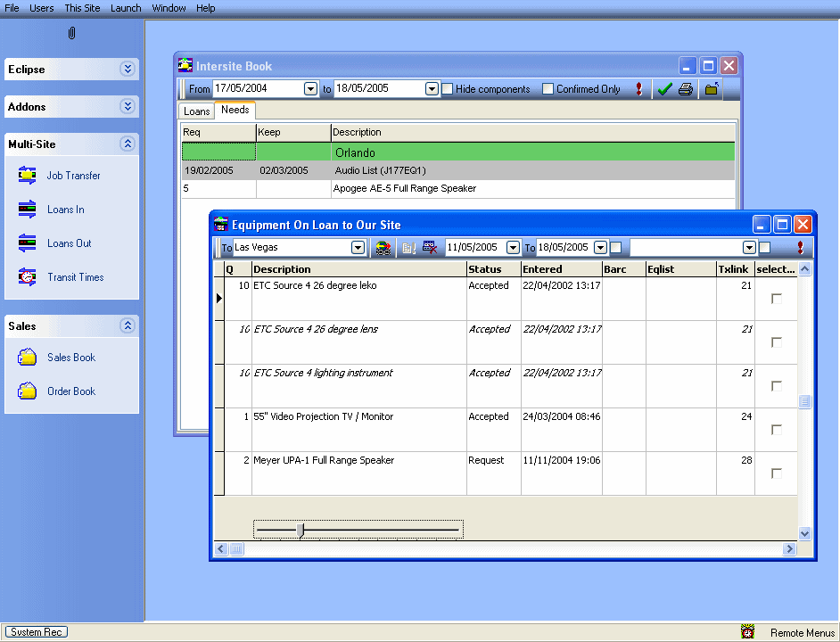Click the vertical scrollbar down arrow
Viewport: 840px width, 642px height.
(804, 533)
